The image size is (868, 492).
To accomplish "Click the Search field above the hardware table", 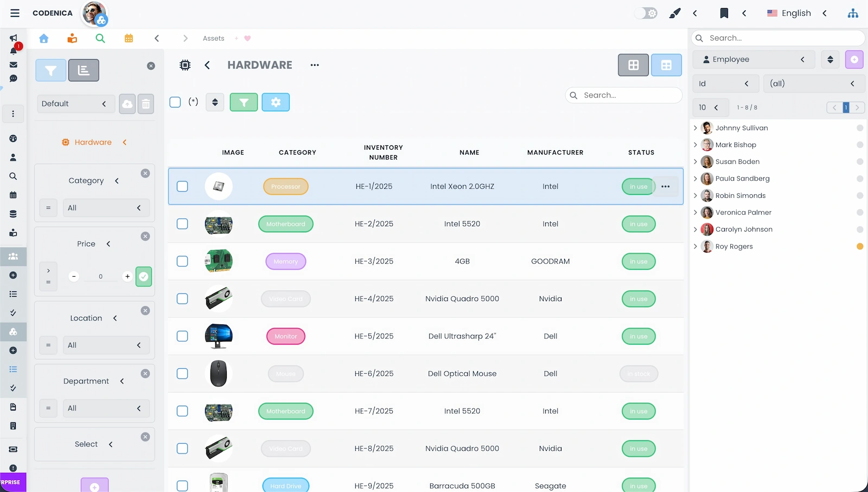I will click(623, 95).
